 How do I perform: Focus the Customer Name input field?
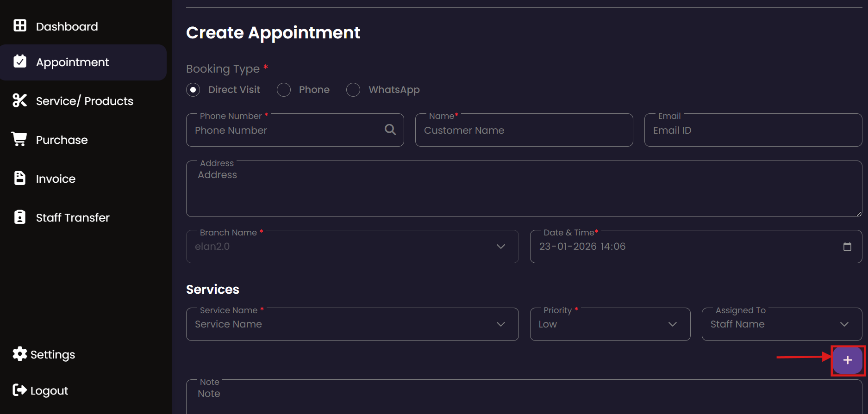[x=524, y=130]
